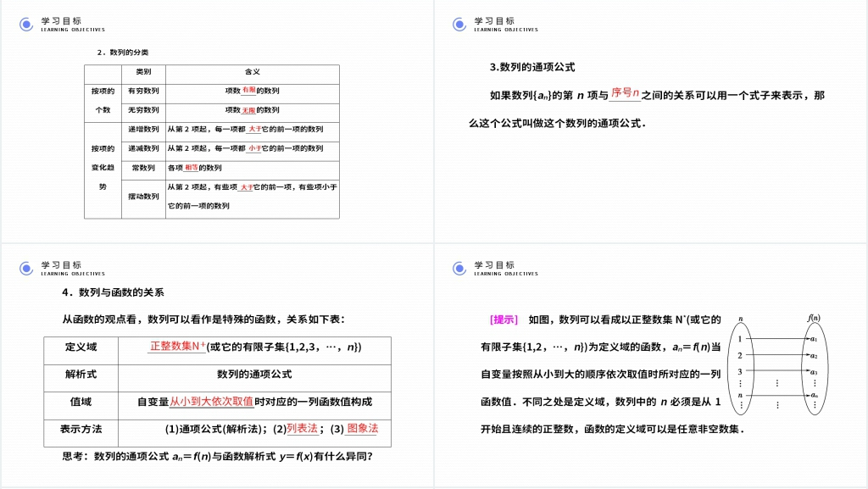Click the red answer 序号n

[625, 93]
